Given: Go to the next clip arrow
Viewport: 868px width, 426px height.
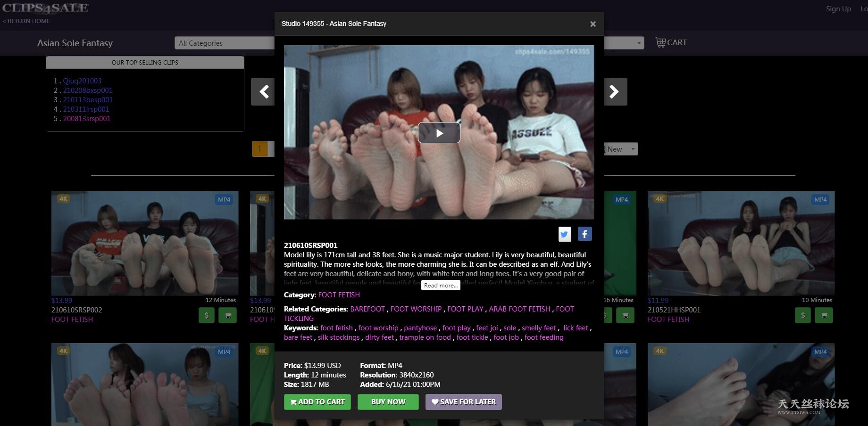Looking at the screenshot, I should pyautogui.click(x=615, y=91).
